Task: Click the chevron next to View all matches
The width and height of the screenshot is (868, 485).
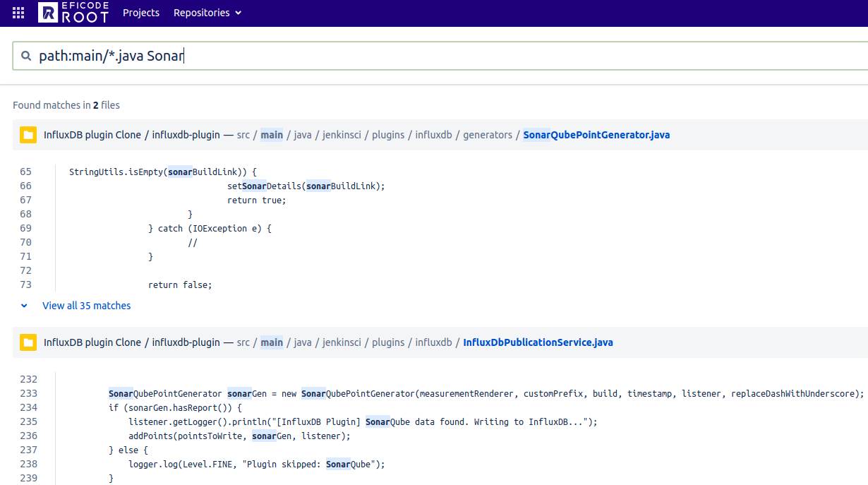Action: pyautogui.click(x=24, y=306)
